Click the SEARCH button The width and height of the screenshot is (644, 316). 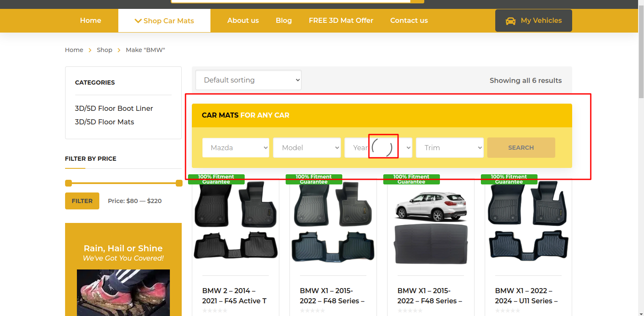[x=521, y=148]
